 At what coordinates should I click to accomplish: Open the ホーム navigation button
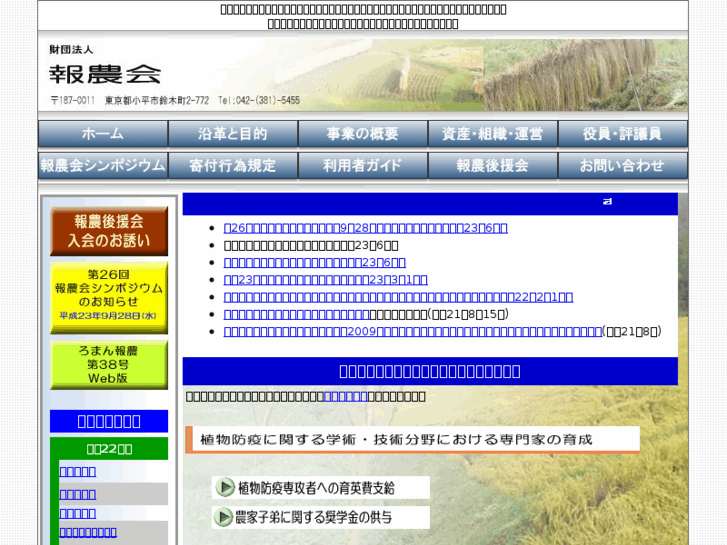click(103, 134)
